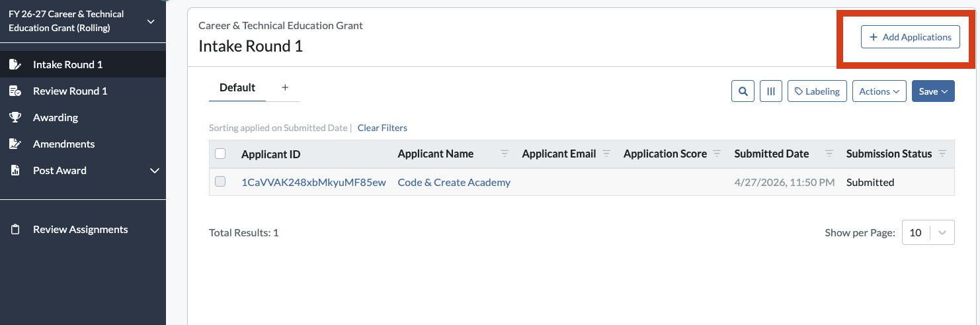980x325 pixels.
Task: Click the Labeling button
Action: [x=817, y=91]
